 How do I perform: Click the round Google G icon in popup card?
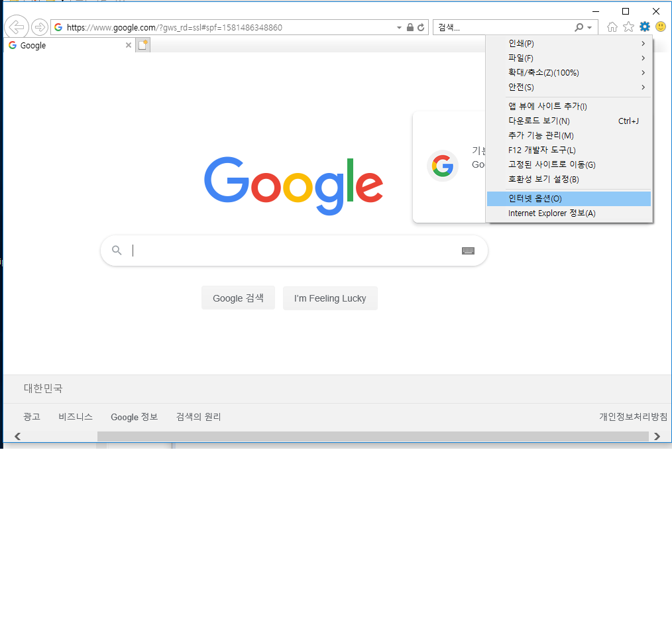click(443, 166)
